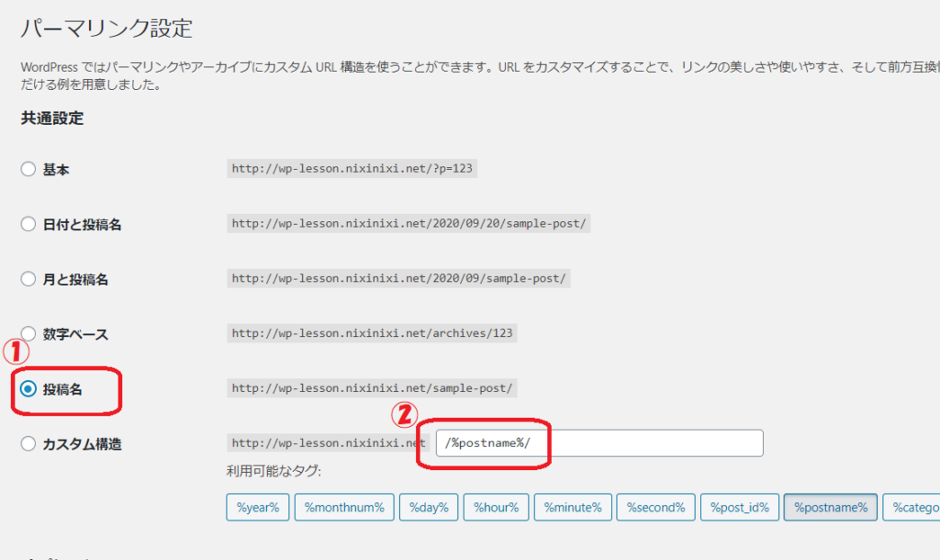The height and width of the screenshot is (560, 940).
Task: Select the 月と投稿名 radio button
Action: click(28, 279)
